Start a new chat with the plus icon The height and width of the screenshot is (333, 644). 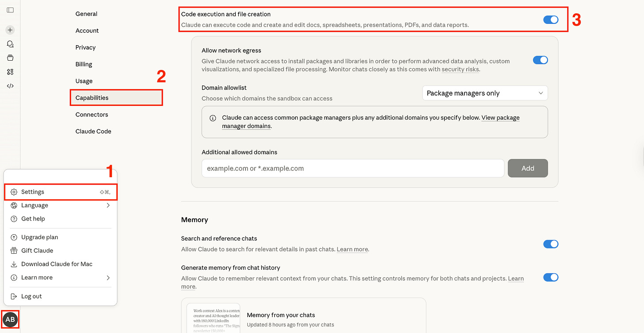[x=10, y=30]
